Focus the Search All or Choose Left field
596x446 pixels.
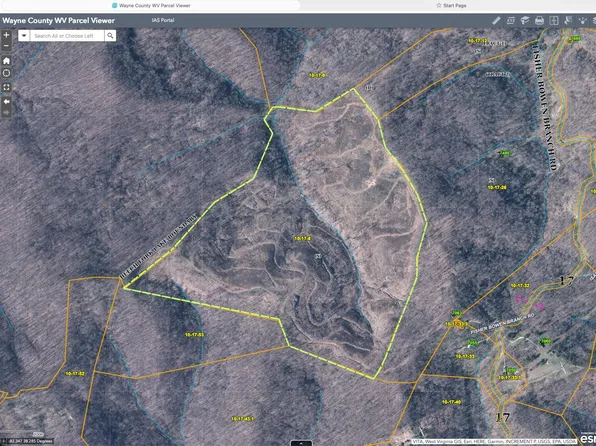click(x=67, y=36)
